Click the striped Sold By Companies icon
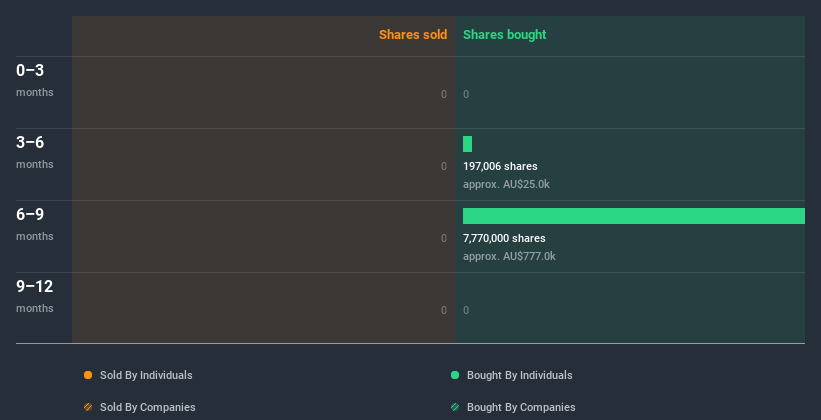Viewport: 821px width, 420px height. point(88,407)
